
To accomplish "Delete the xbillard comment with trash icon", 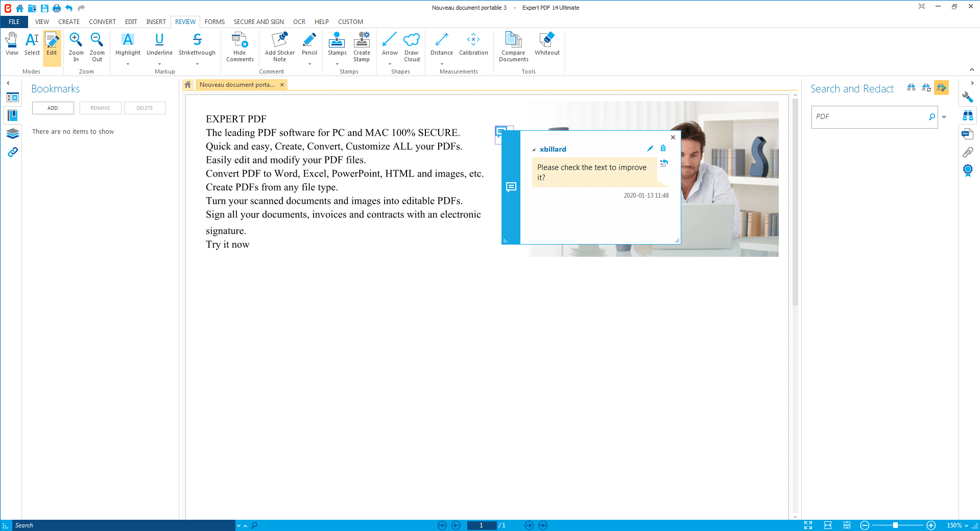I will tap(663, 148).
